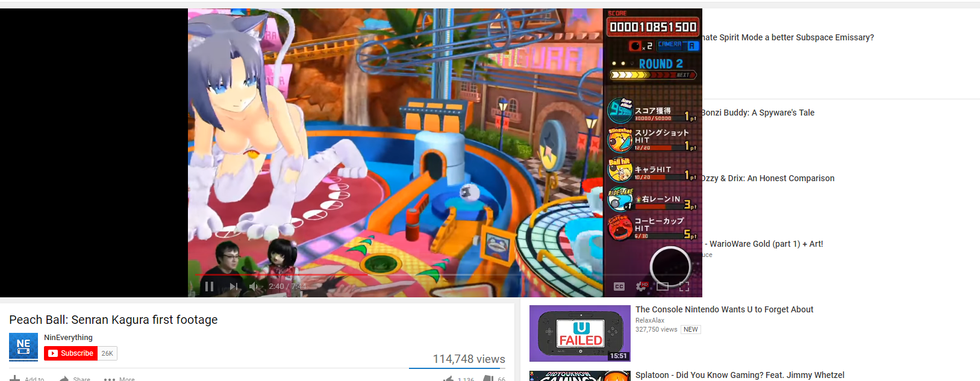Add video to playlist with Add to

[27, 378]
